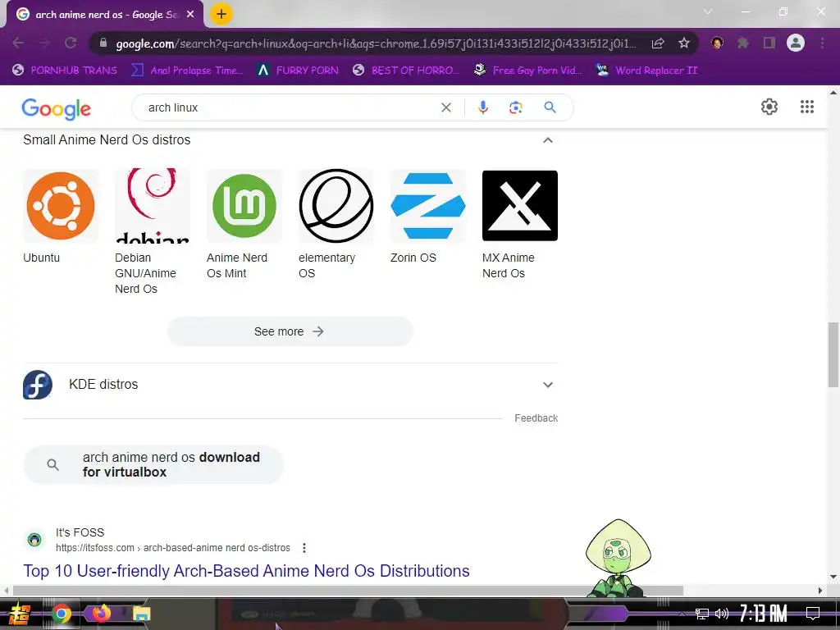Click the address bar URL
Screen dimensions: 840x630
click(x=375, y=43)
